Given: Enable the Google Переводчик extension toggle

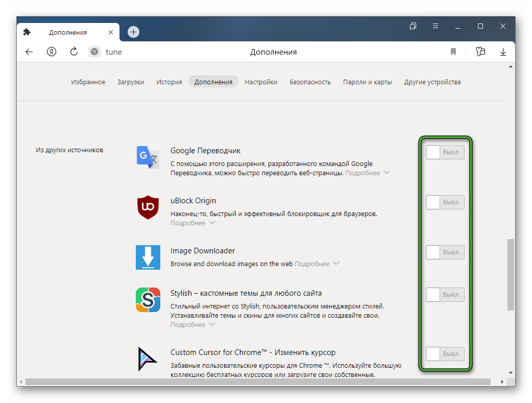Looking at the screenshot, I should tap(445, 152).
